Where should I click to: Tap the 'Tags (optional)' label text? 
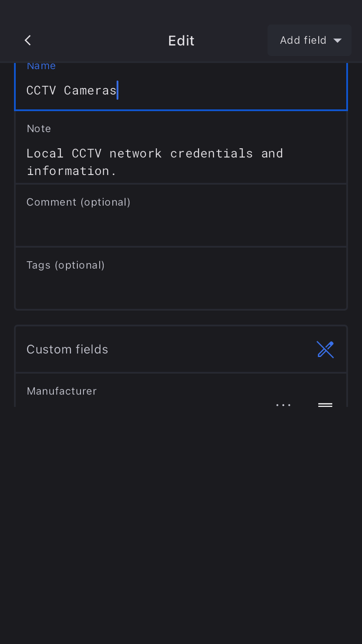(66, 265)
